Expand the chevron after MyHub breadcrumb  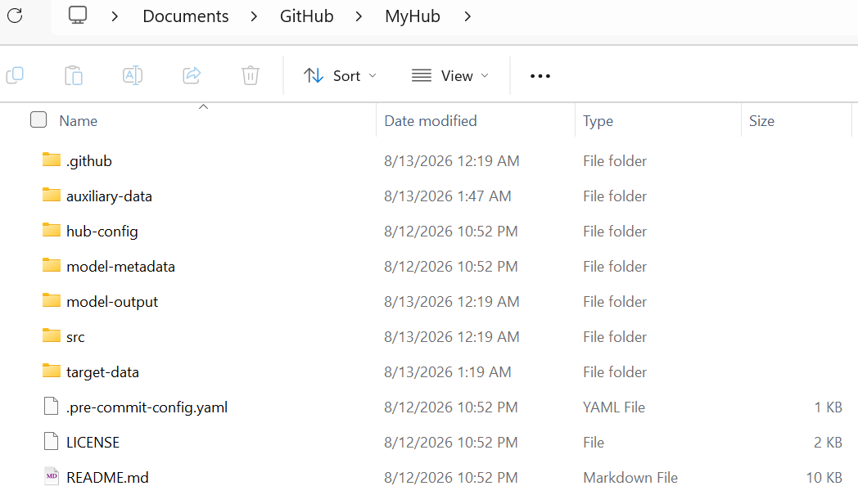pos(467,16)
